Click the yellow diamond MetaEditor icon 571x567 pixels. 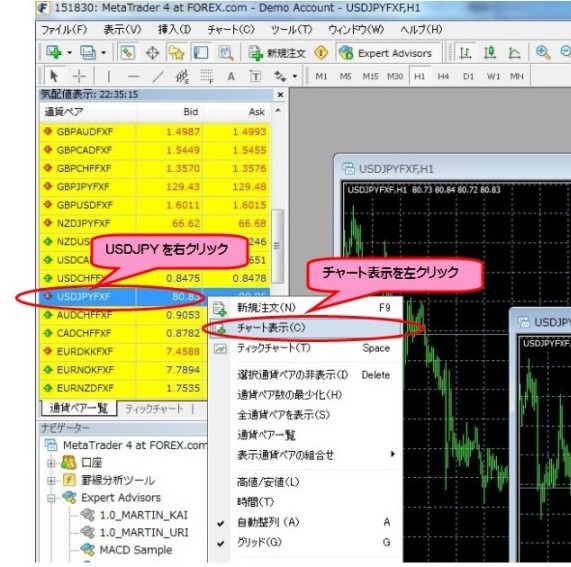pos(321,53)
